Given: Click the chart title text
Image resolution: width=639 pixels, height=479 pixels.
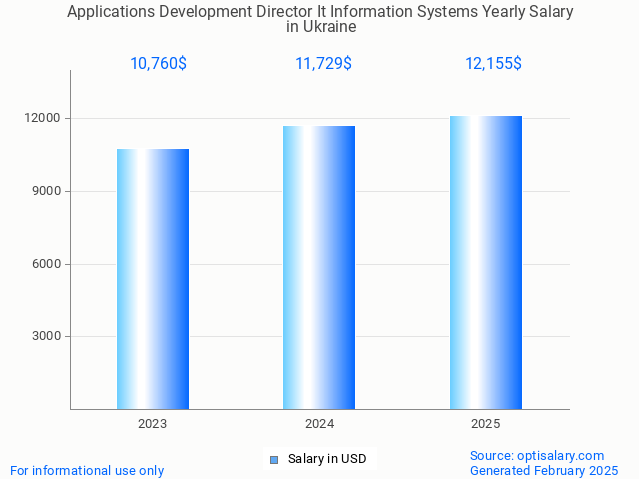Looking at the screenshot, I should pyautogui.click(x=320, y=19).
